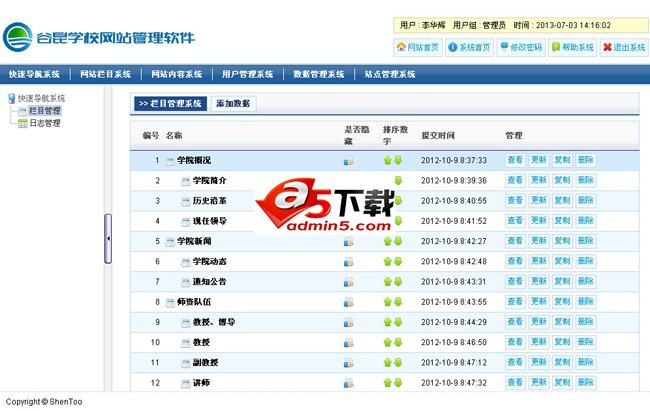Image resolution: width=650 pixels, height=411 pixels.
Task: Select 日志管理 in sidebar tree
Action: (45, 123)
